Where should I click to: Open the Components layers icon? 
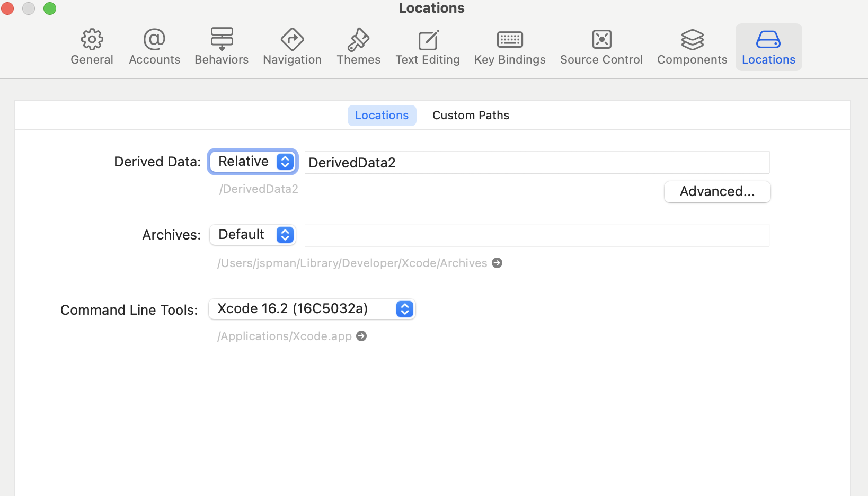coord(692,40)
